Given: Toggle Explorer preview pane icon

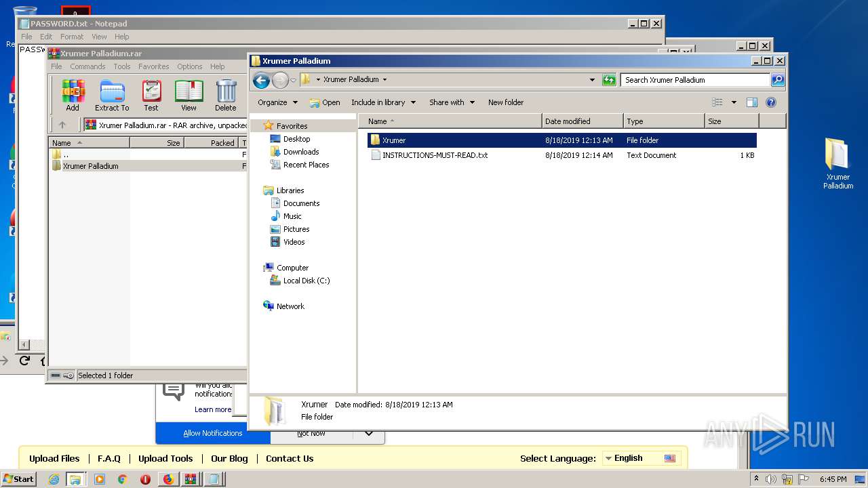Looking at the screenshot, I should click(751, 102).
